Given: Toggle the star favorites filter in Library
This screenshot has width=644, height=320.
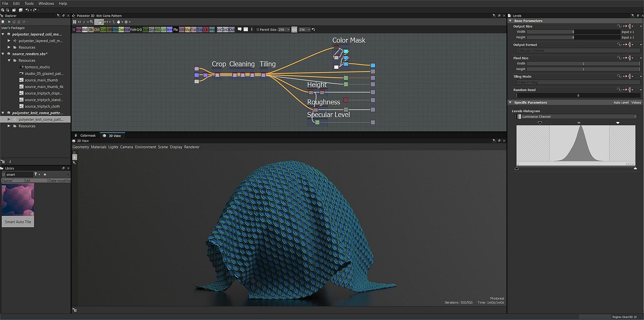Looking at the screenshot, I should [45, 175].
